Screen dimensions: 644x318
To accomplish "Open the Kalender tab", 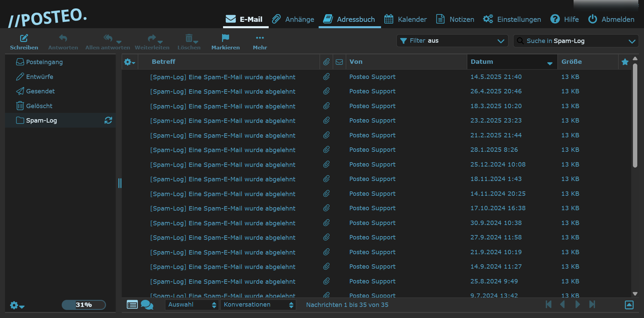I will 406,19.
